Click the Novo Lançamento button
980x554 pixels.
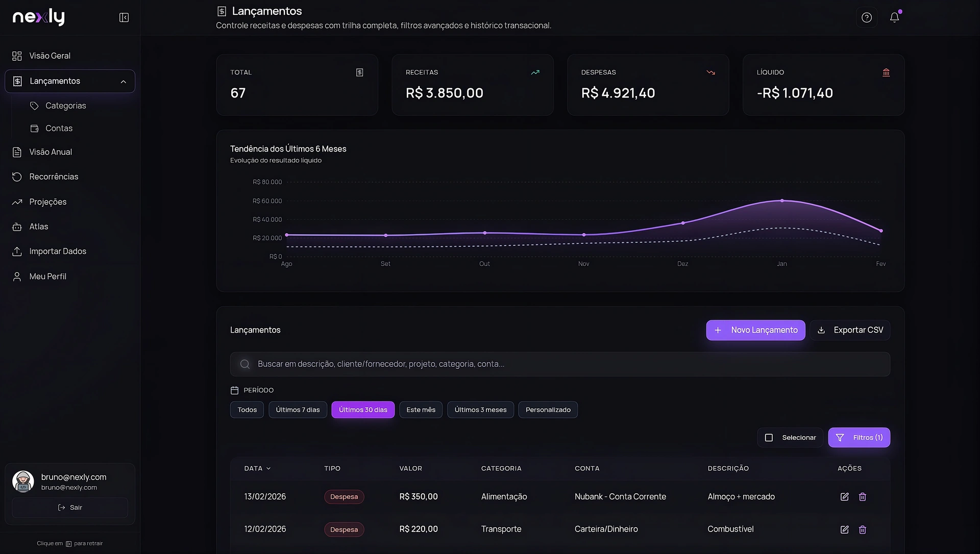(x=755, y=330)
